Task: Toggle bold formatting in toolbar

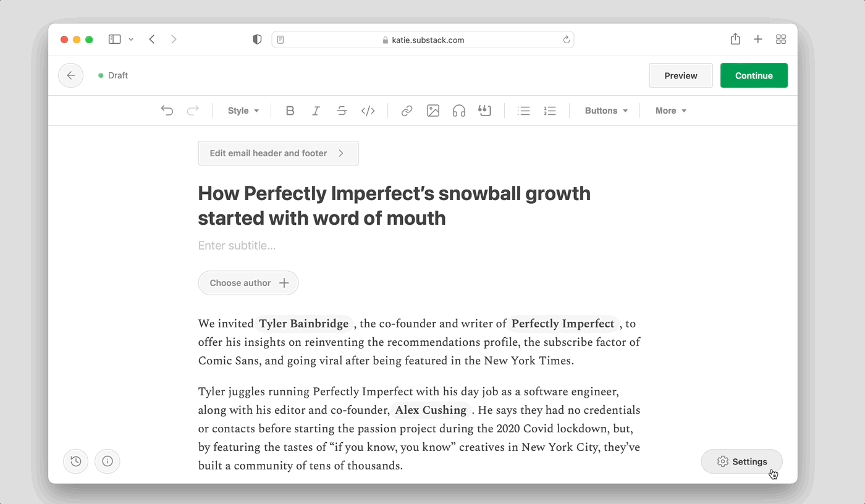Action: [290, 111]
